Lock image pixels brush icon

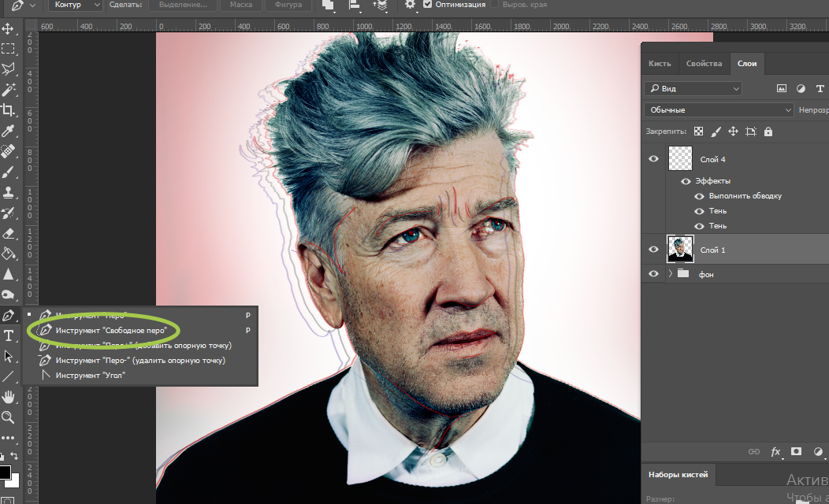coord(716,132)
